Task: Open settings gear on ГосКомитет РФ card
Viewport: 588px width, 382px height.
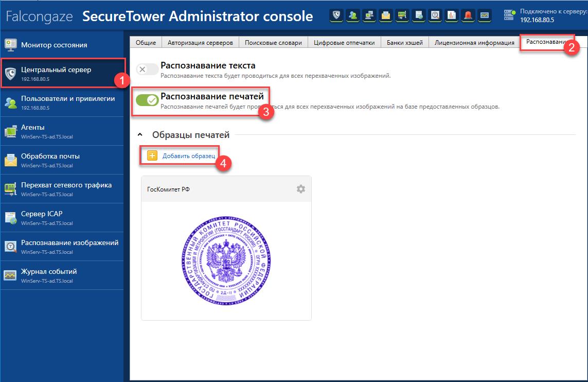Action: click(x=301, y=189)
